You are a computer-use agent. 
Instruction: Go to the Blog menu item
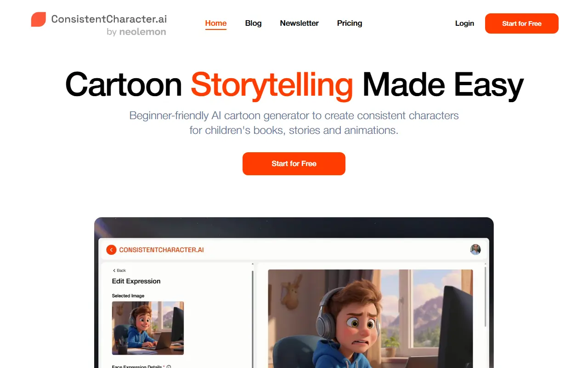tap(253, 23)
